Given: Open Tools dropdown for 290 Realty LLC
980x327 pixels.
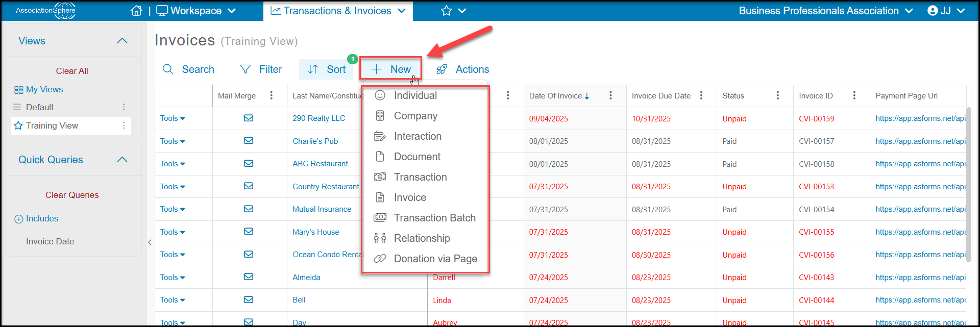Looking at the screenshot, I should (x=173, y=118).
